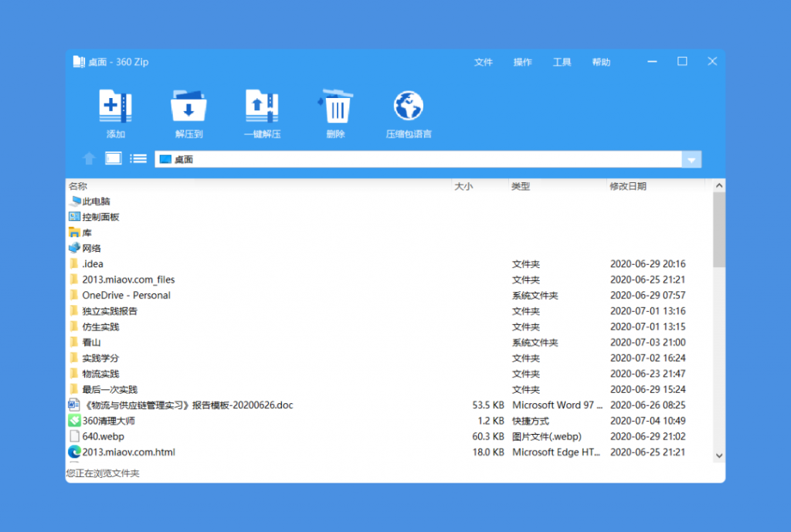Select the 库 libraries icon
The width and height of the screenshot is (791, 532).
[x=75, y=232]
